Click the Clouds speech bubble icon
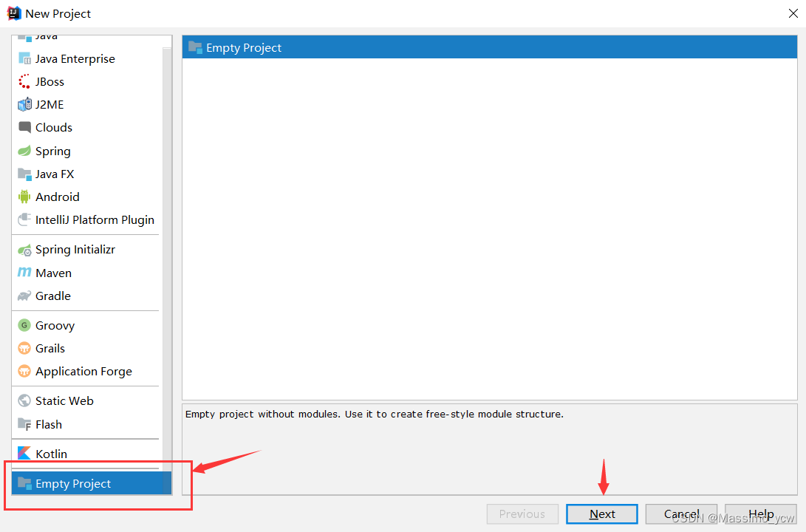The height and width of the screenshot is (532, 806). point(24,127)
